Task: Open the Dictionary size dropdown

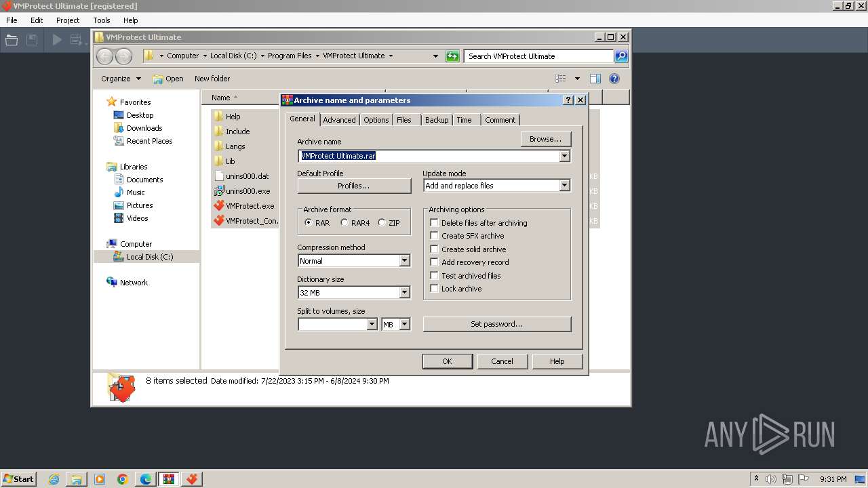Action: coord(404,293)
